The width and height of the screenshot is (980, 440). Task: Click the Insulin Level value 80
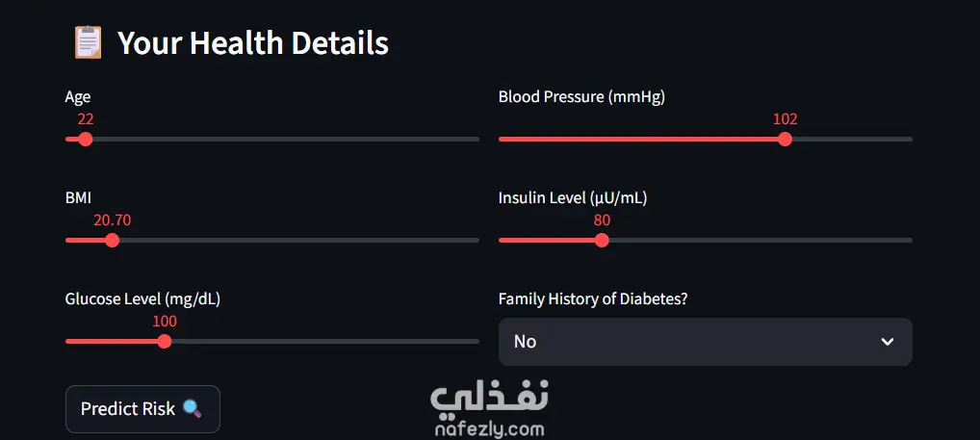pos(602,220)
